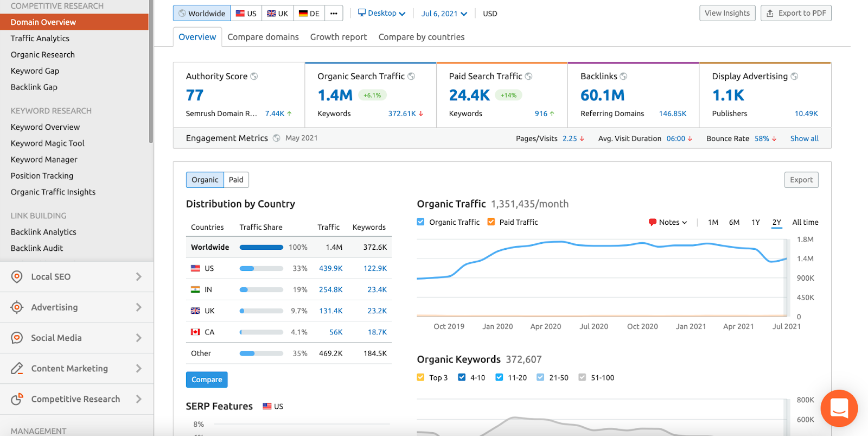Click the Display Advertising info icon
Screen dimensions: 868x436
coord(794,77)
